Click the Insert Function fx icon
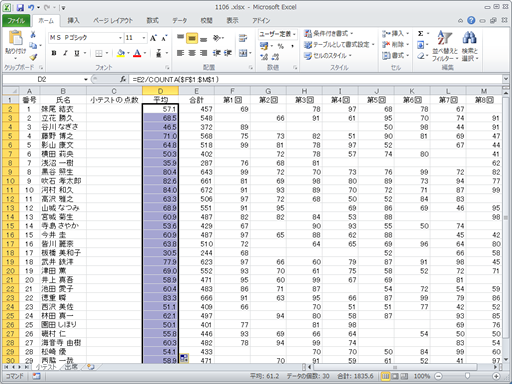Viewport: 512px width, 384px height. [x=123, y=79]
